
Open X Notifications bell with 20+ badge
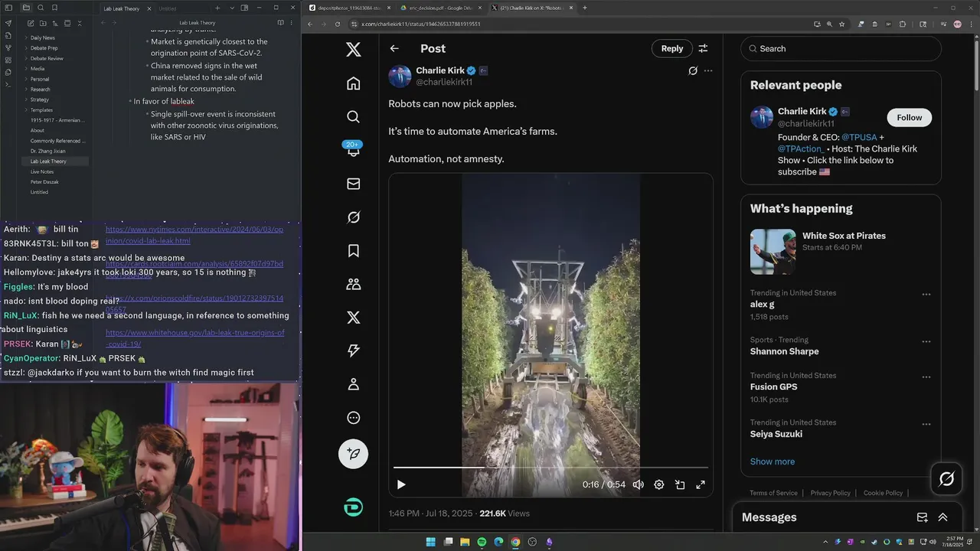tap(353, 150)
